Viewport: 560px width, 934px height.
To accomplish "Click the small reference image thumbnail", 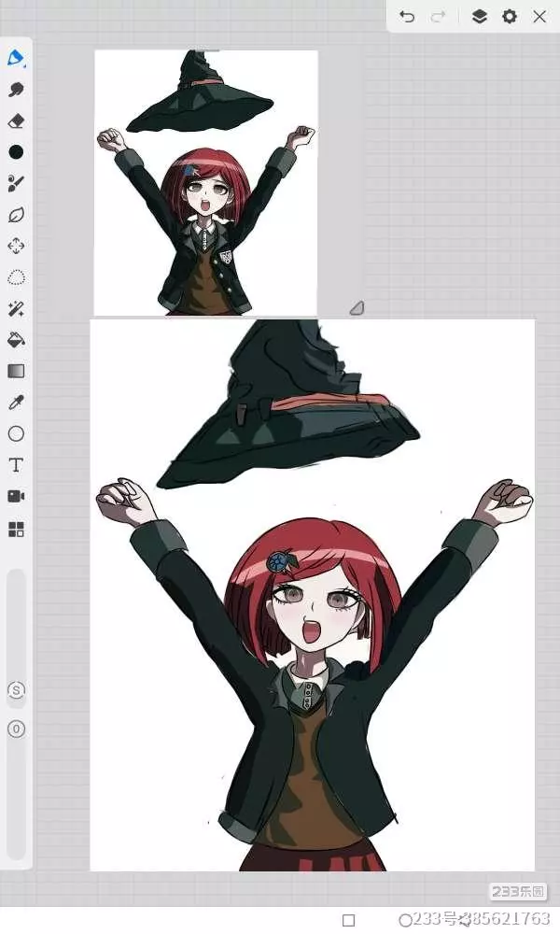I will click(x=206, y=183).
